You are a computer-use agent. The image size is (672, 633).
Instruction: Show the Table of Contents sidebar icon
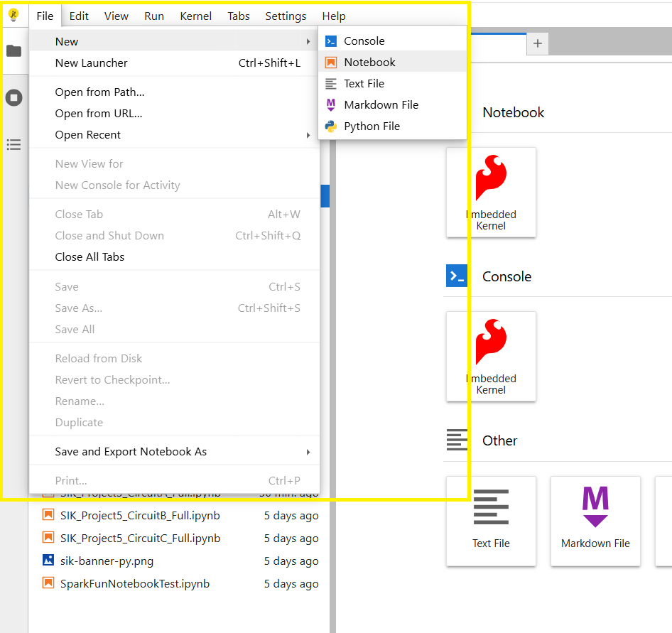[x=13, y=145]
